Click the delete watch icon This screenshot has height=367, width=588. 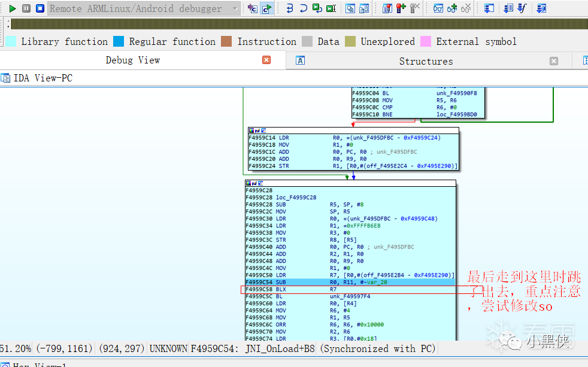coord(466,8)
